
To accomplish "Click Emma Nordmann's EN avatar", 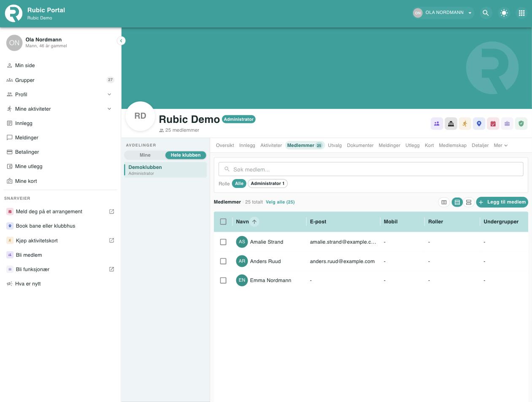I will click(242, 280).
